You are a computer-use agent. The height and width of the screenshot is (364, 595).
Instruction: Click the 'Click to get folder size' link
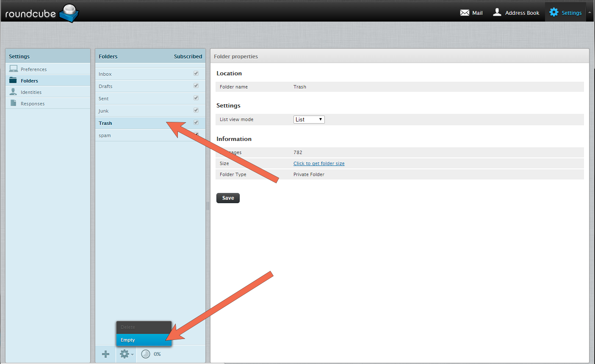pos(319,163)
